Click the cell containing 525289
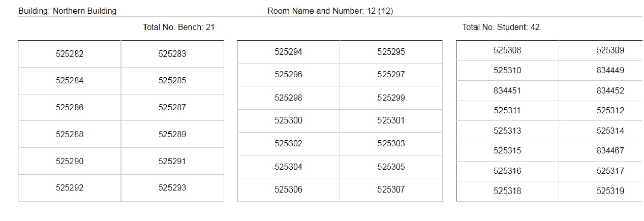Image resolution: width=644 pixels, height=221 pixels. click(x=172, y=135)
